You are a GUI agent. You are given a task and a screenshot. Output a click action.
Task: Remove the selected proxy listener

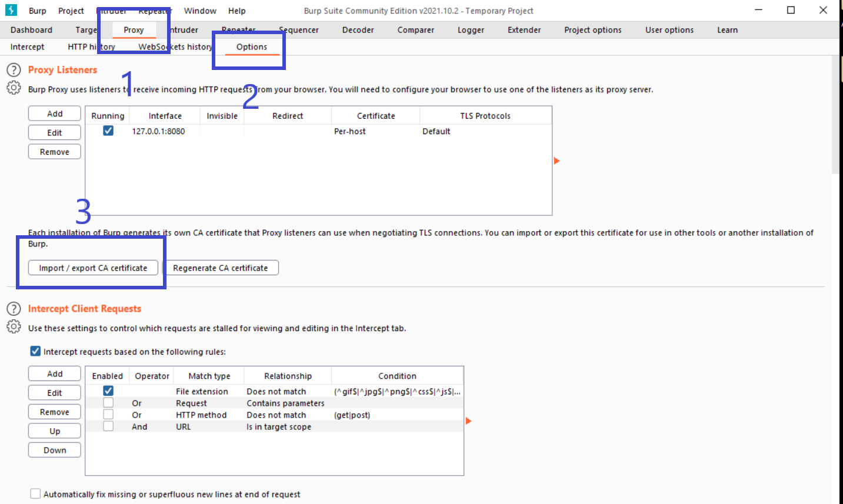coord(55,152)
